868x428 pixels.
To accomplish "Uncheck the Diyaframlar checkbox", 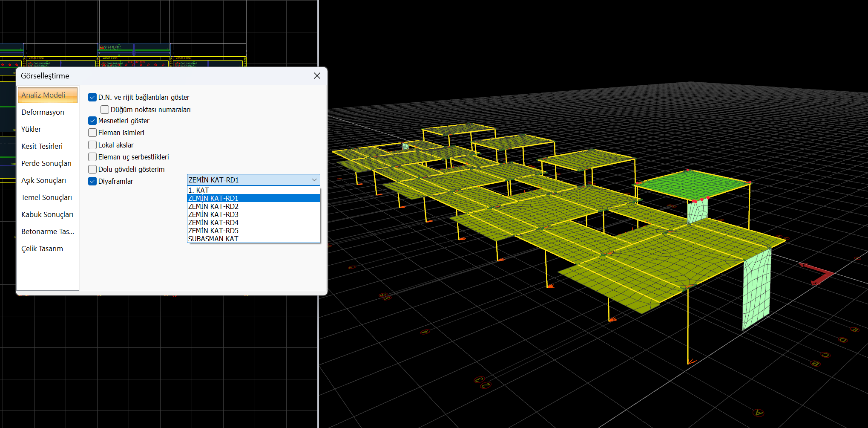I will click(92, 181).
